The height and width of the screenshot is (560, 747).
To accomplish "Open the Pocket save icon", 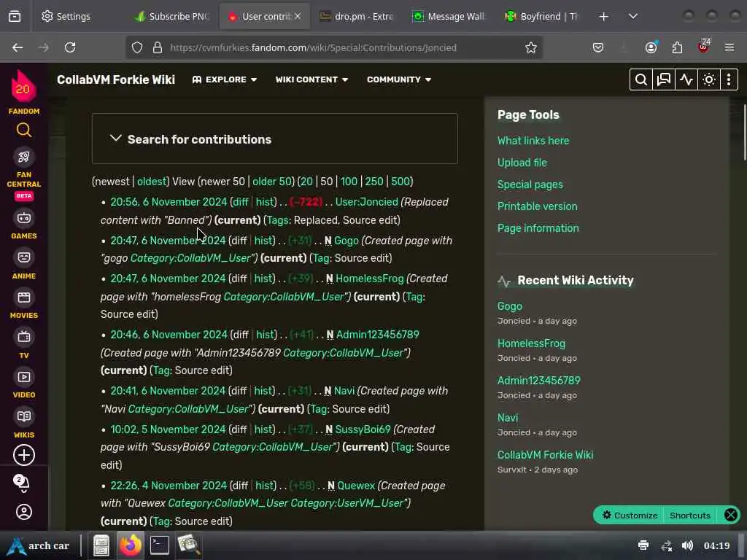I will pos(598,47).
